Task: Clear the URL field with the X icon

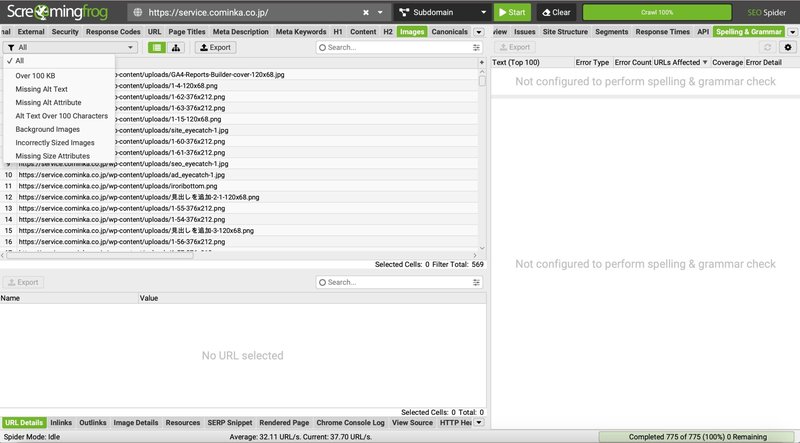Action: click(366, 12)
